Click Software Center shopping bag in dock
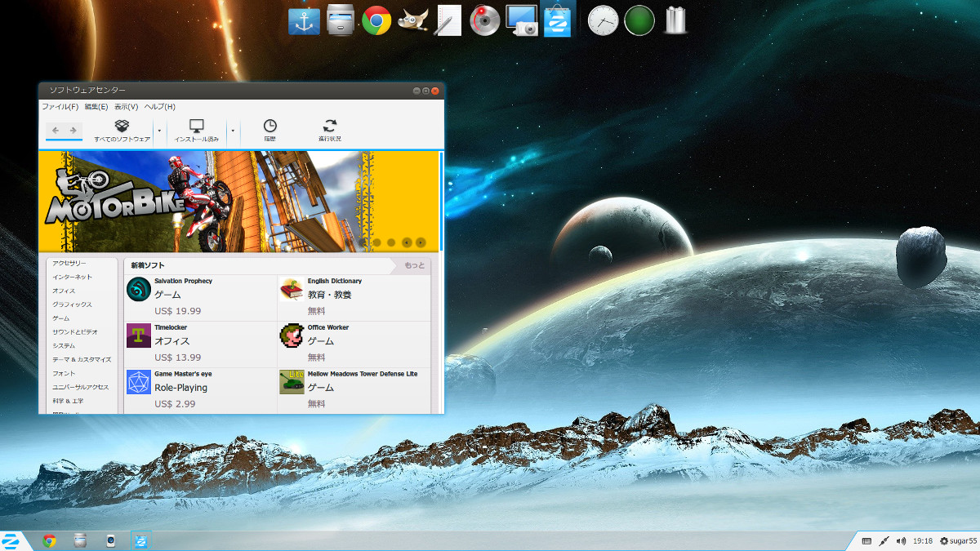 [x=558, y=20]
